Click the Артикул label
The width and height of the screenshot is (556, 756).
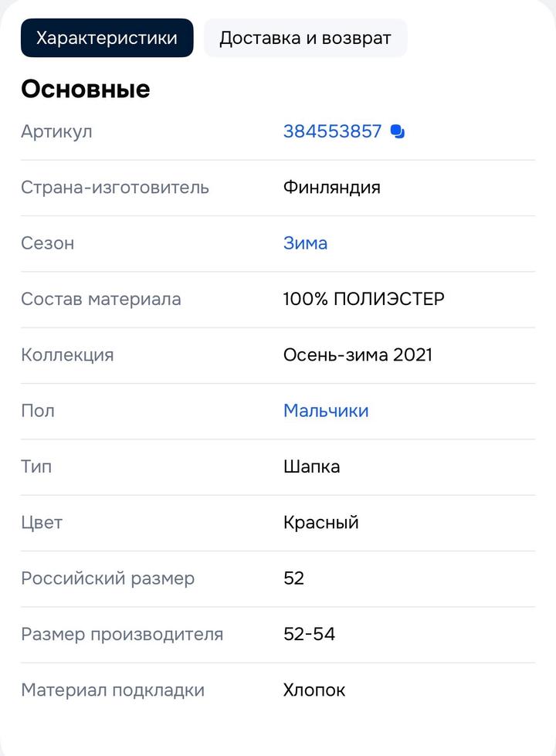(x=57, y=131)
